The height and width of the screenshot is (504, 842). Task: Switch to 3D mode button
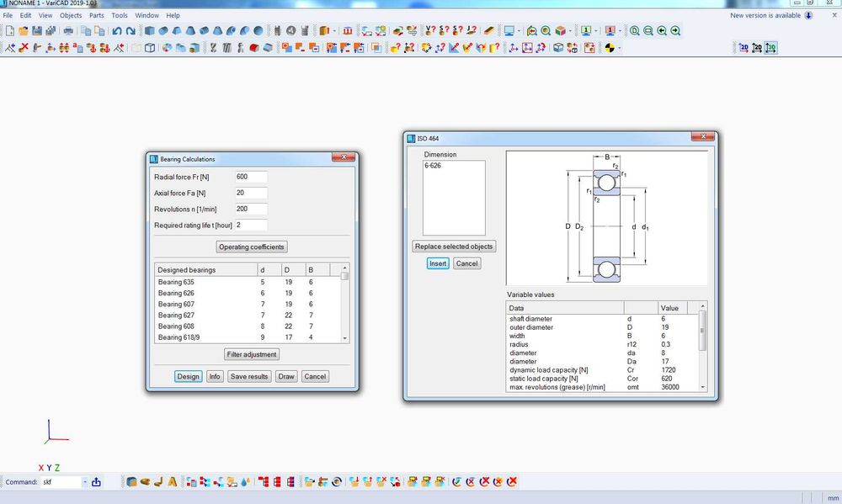(x=770, y=48)
